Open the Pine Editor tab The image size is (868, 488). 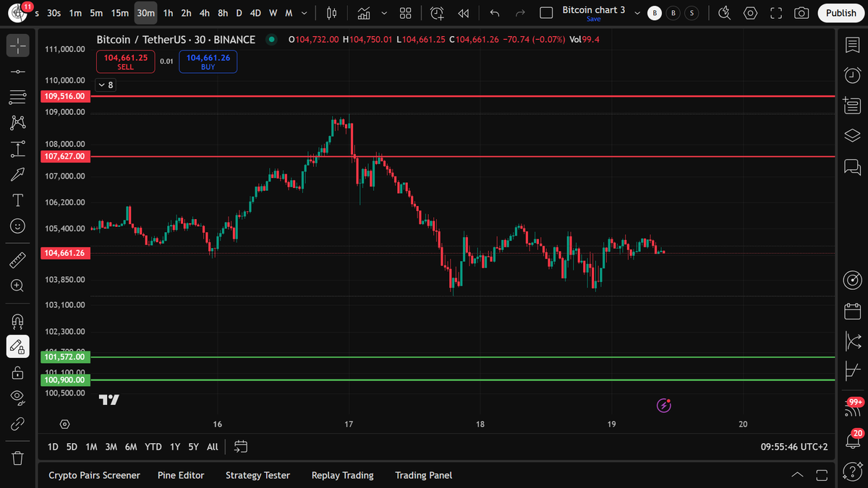(181, 475)
